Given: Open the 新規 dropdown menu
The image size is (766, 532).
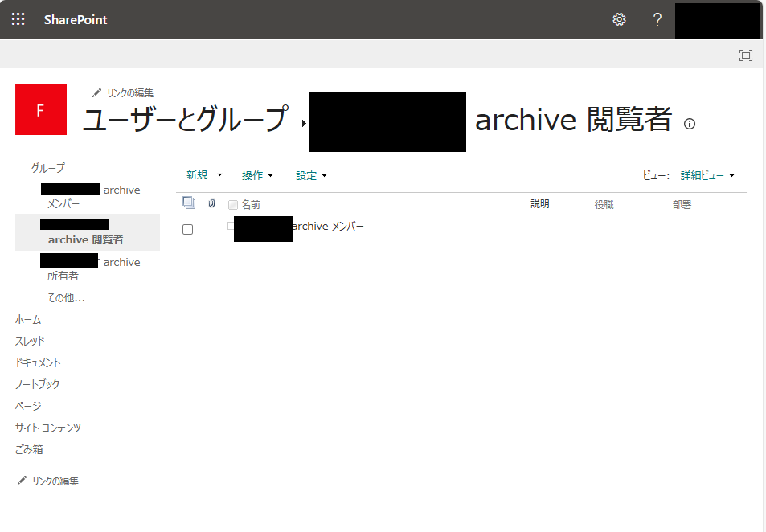Looking at the screenshot, I should 204,175.
